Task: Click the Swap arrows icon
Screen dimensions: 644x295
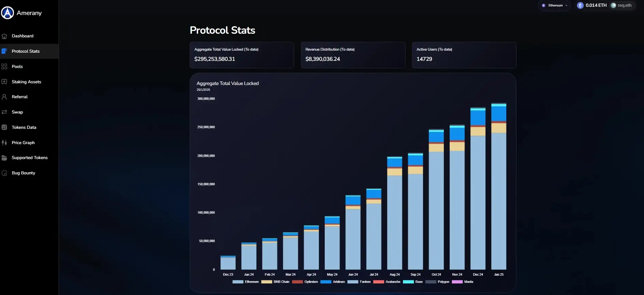Action: (4, 112)
